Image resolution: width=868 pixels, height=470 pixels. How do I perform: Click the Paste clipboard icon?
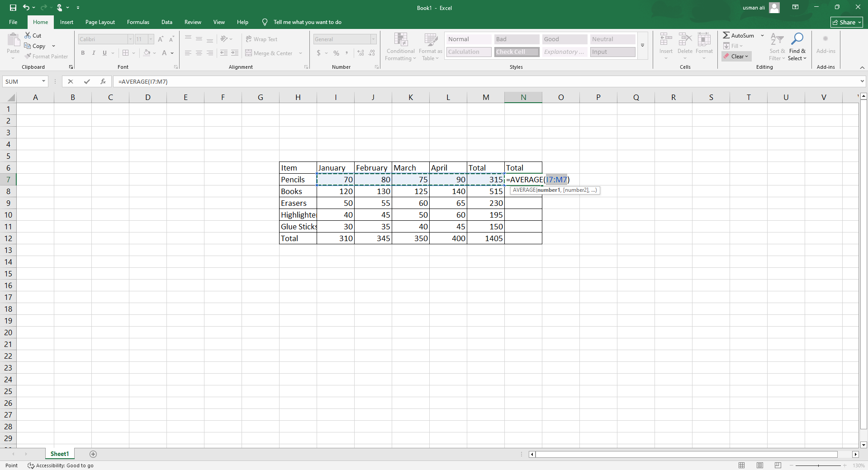pyautogui.click(x=14, y=40)
